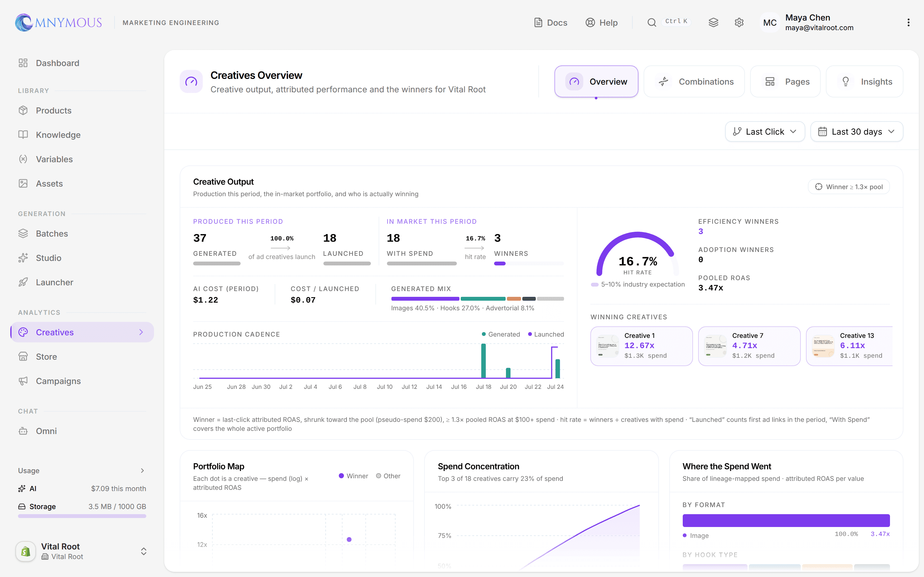Toggle the Launched series in cadence legend

[546, 334]
